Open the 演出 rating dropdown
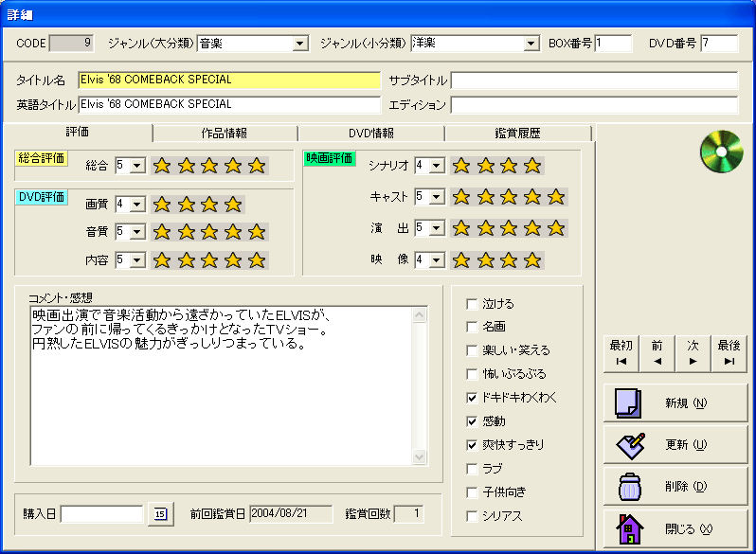Image resolution: width=756 pixels, height=554 pixels. coord(437,227)
